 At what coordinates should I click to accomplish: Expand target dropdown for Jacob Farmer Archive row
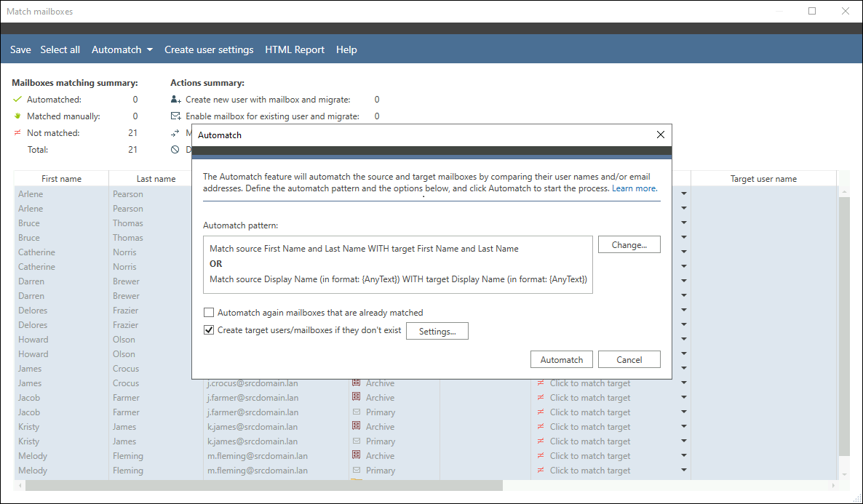point(683,398)
